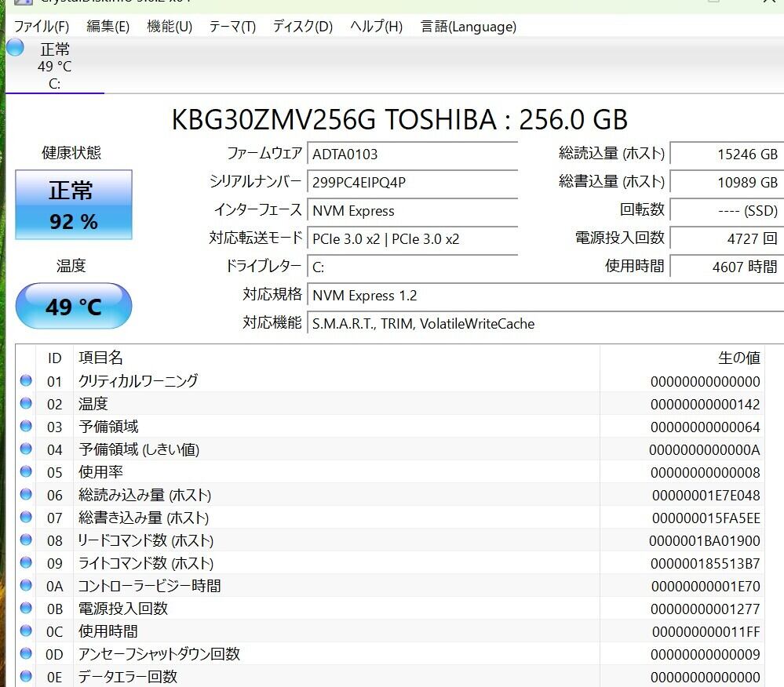Click raw value 000000015FA5EE
The height and width of the screenshot is (687, 784).
coord(706,518)
